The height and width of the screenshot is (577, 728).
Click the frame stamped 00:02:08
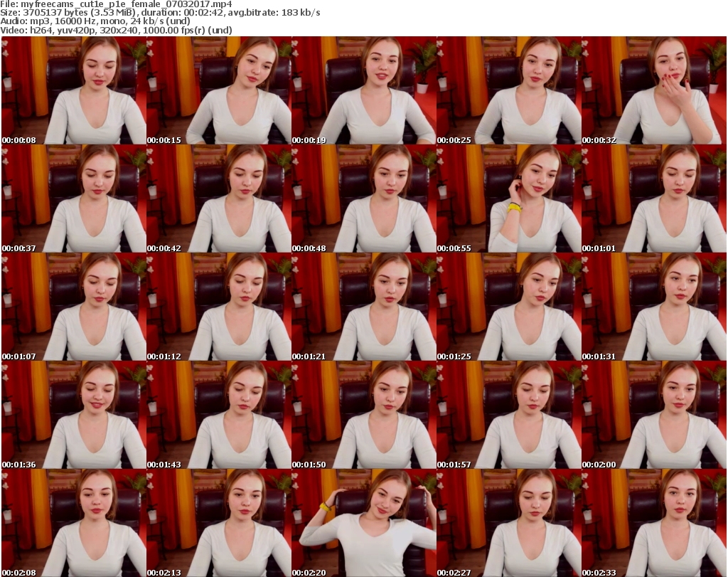pyautogui.click(x=74, y=523)
